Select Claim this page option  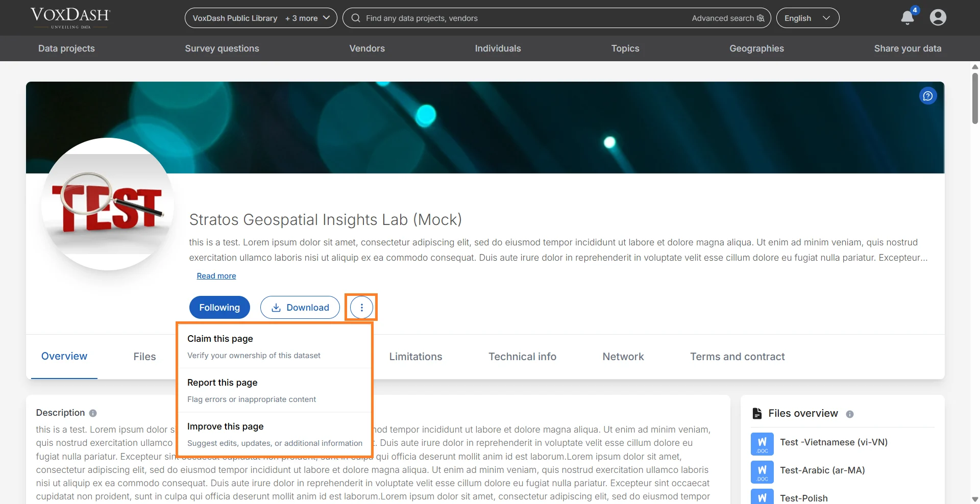click(x=275, y=346)
